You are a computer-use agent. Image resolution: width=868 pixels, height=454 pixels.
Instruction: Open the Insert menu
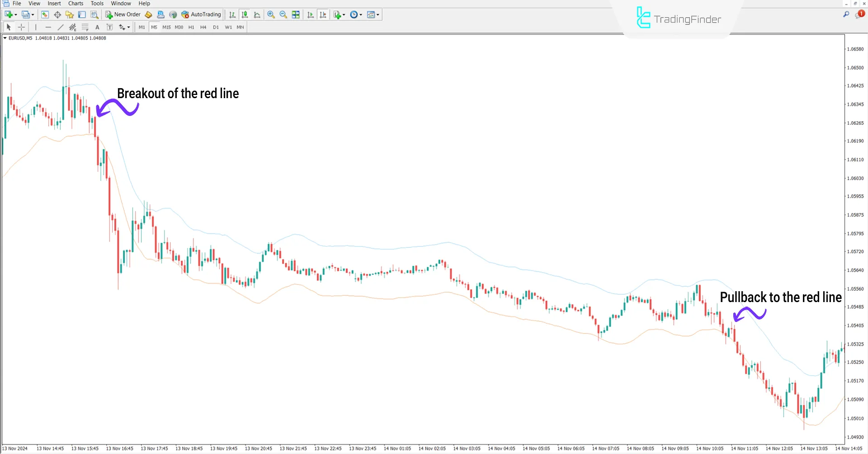(x=54, y=3)
